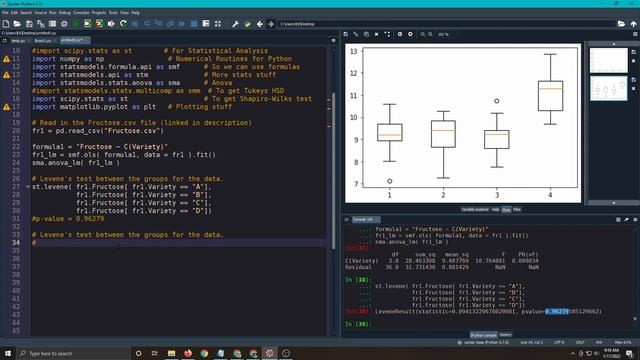This screenshot has height=360, width=640.
Task: Show next plot circle-arrow icon
Action: pyautogui.click(x=410, y=34)
